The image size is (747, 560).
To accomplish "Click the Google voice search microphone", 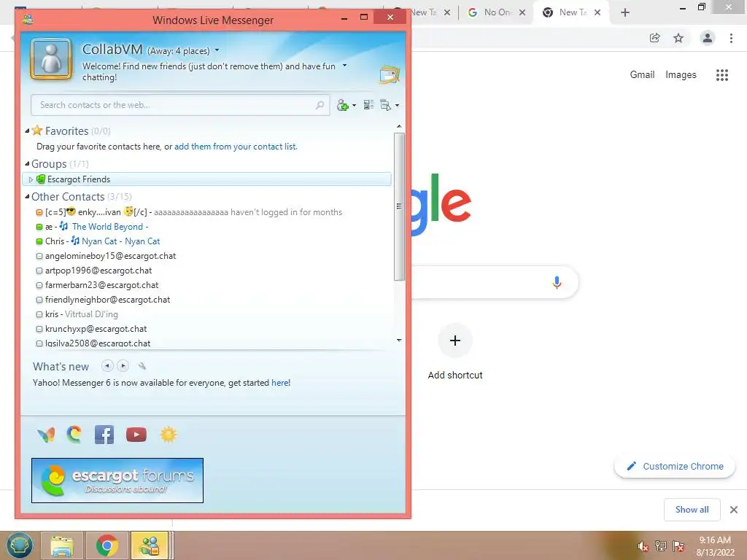I will (x=557, y=282).
